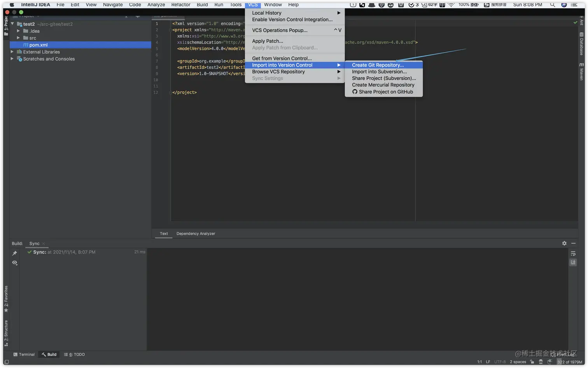Expand the src folder arrow
Viewport: 588px width, 368px height.
(18, 38)
